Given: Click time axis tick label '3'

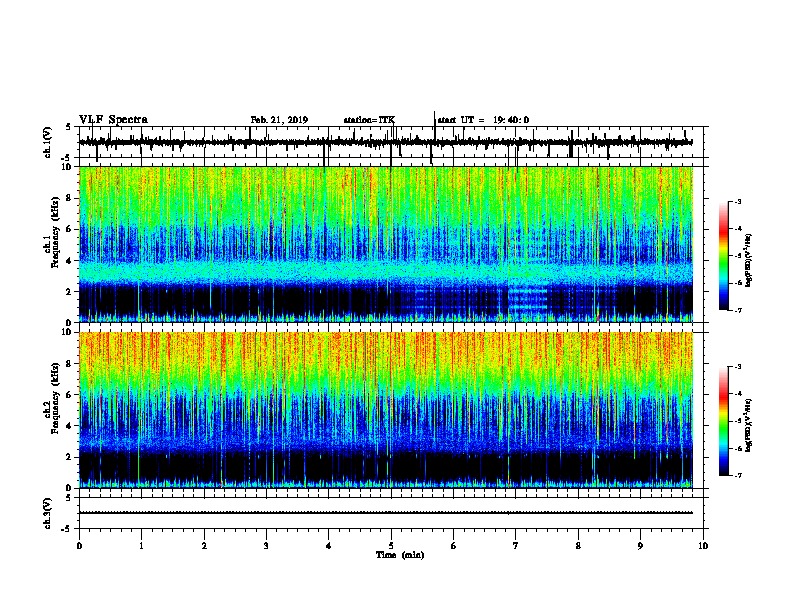Looking at the screenshot, I should [266, 546].
